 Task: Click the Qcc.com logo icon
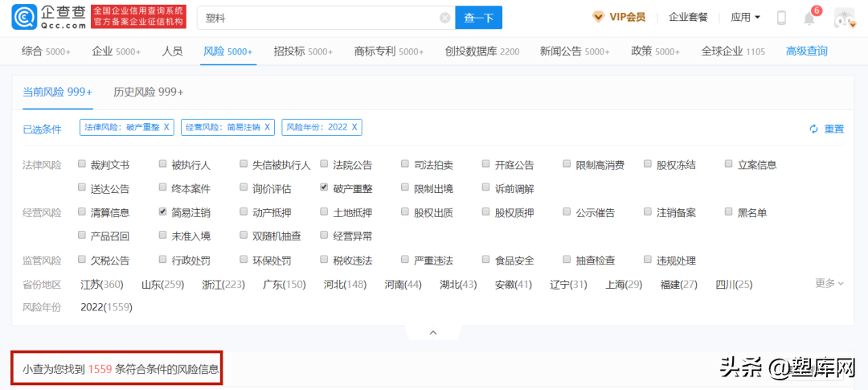point(24,18)
